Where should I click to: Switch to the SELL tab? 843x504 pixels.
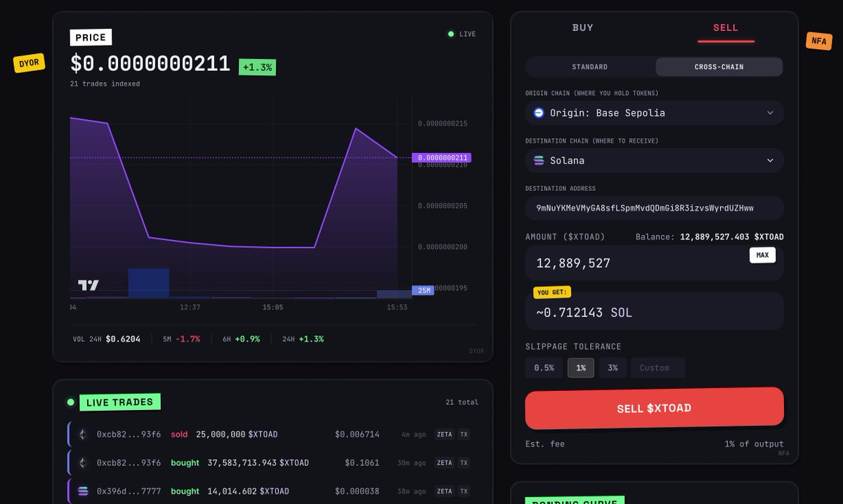[x=726, y=28]
